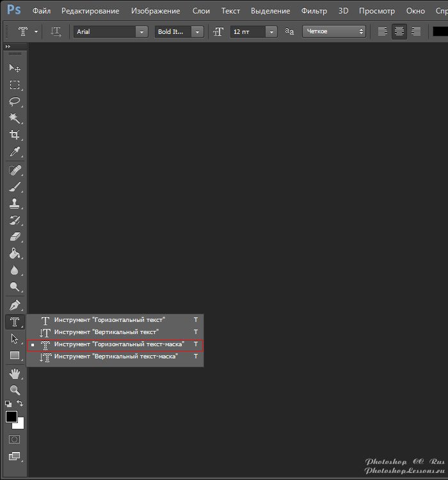Activate the Magic Wand tool
The width and height of the screenshot is (448, 480).
tap(14, 118)
